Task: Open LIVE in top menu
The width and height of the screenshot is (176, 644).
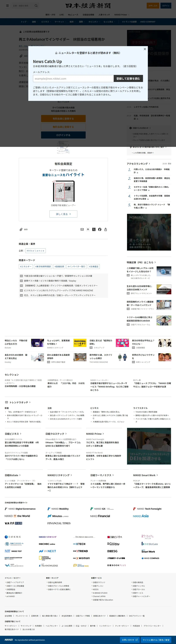Action: [x=61, y=15]
